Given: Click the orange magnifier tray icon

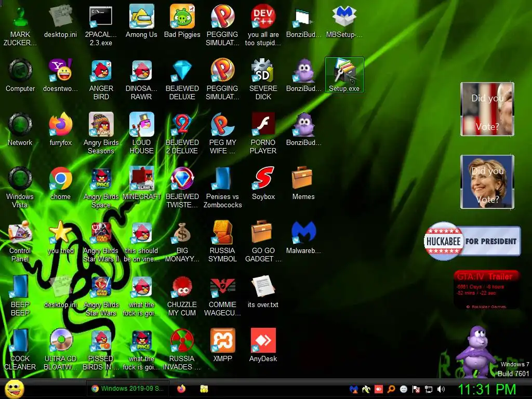Looking at the screenshot, I should (391, 389).
